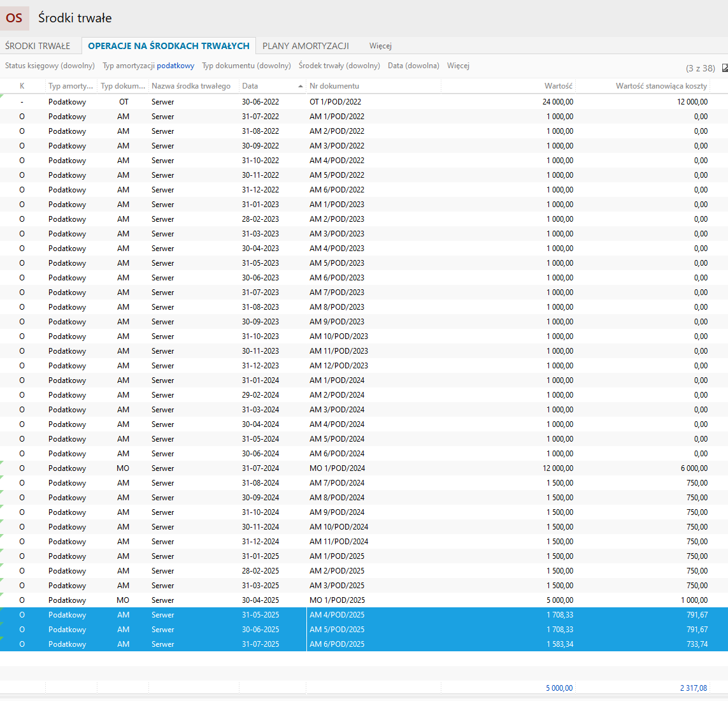
Task: Select the AM 4/POD/2024 document cell
Action: [x=336, y=424]
